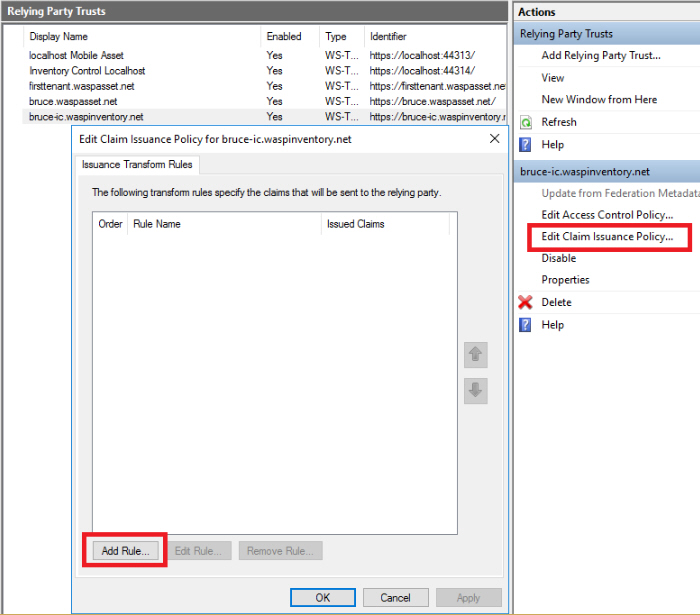Click Disable in the Actions pane
The width and height of the screenshot is (700, 615).
pos(559,258)
